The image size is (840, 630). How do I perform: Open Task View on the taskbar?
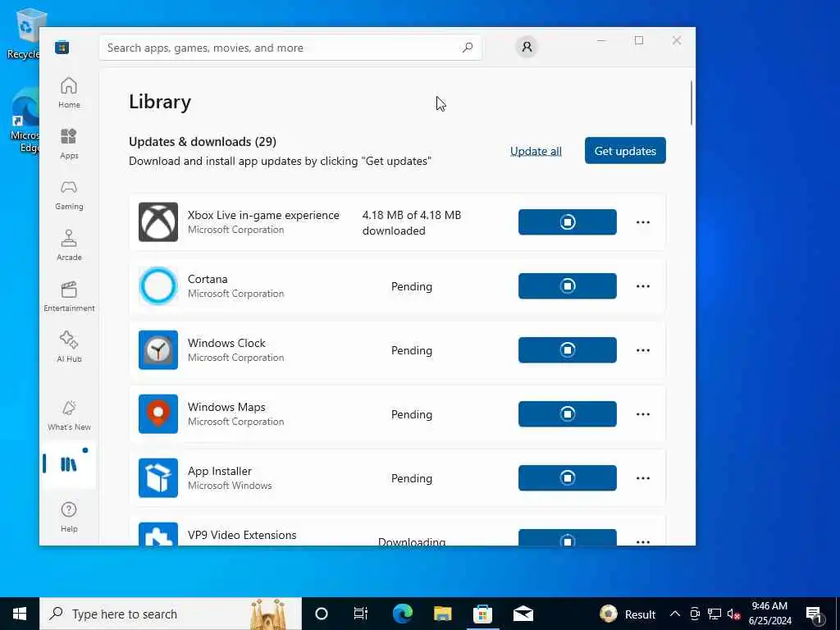[x=361, y=614]
